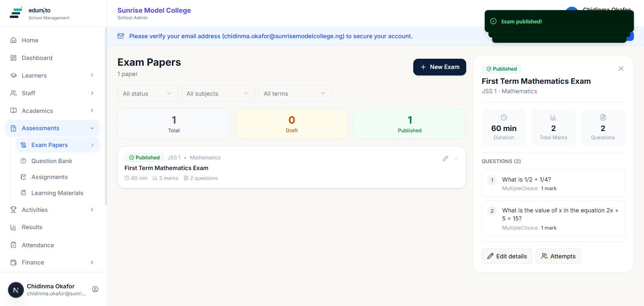Expand the Activities menu chevron

point(92,210)
